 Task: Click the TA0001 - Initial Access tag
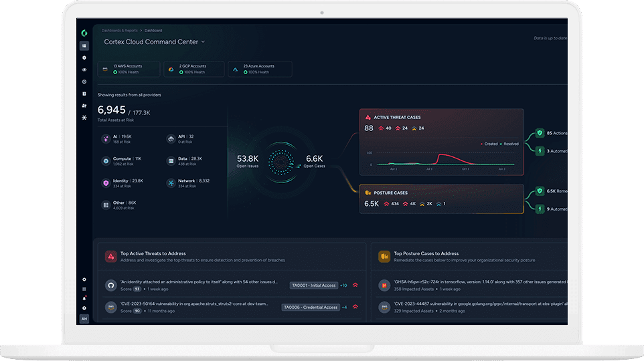314,285
